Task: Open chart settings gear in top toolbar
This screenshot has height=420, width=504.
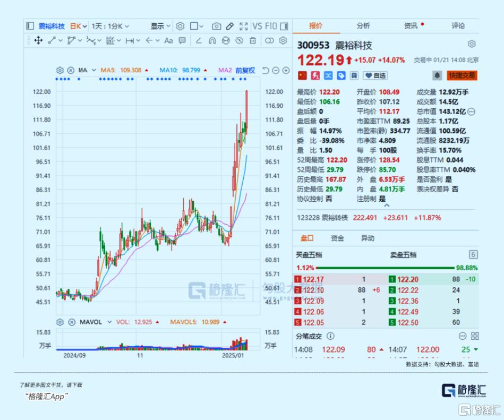Action: pyautogui.click(x=181, y=26)
